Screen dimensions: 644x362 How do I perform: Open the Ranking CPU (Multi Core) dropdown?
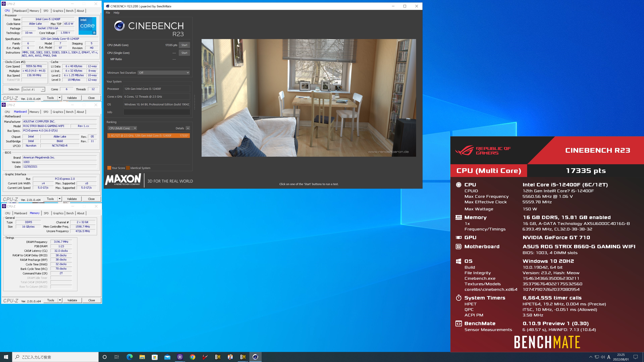(122, 128)
